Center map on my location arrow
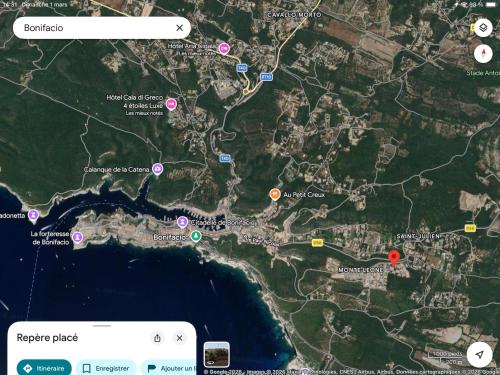The width and height of the screenshot is (500, 375). tap(479, 355)
